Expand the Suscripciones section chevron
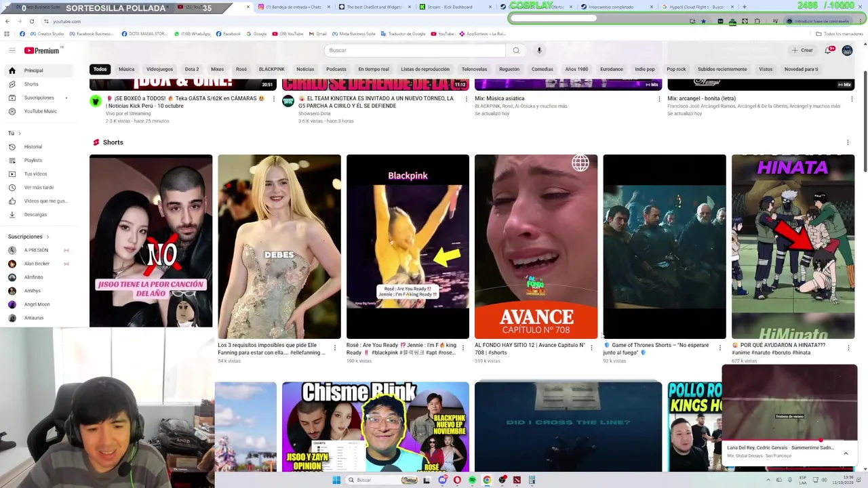The height and width of the screenshot is (488, 868). tap(47, 237)
